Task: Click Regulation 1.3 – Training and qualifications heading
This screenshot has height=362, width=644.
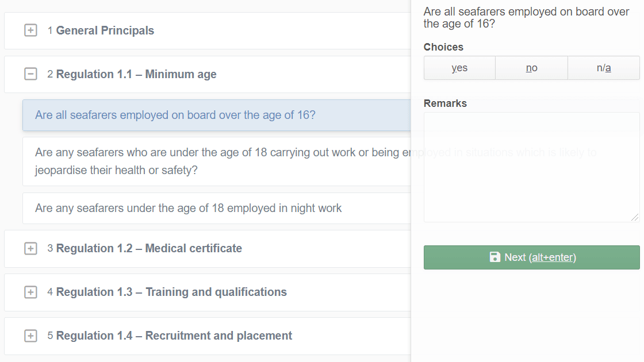Action: pyautogui.click(x=171, y=292)
